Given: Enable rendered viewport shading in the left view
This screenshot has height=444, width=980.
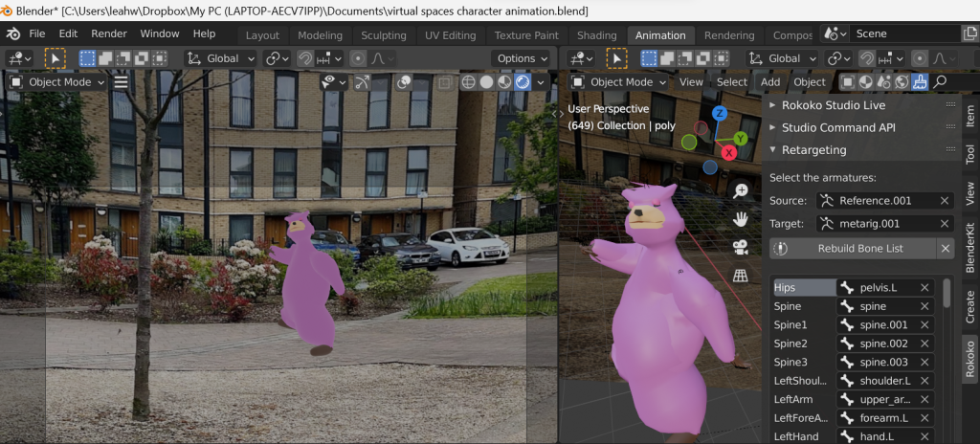Looking at the screenshot, I should pyautogui.click(x=523, y=82).
